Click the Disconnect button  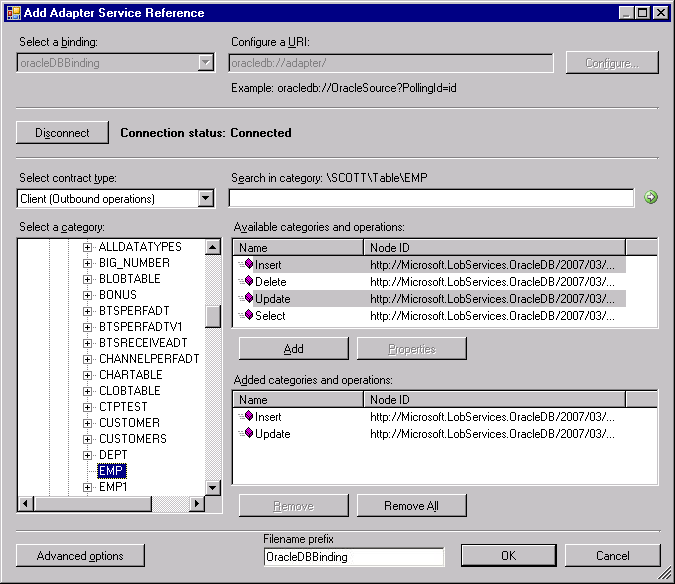(62, 133)
